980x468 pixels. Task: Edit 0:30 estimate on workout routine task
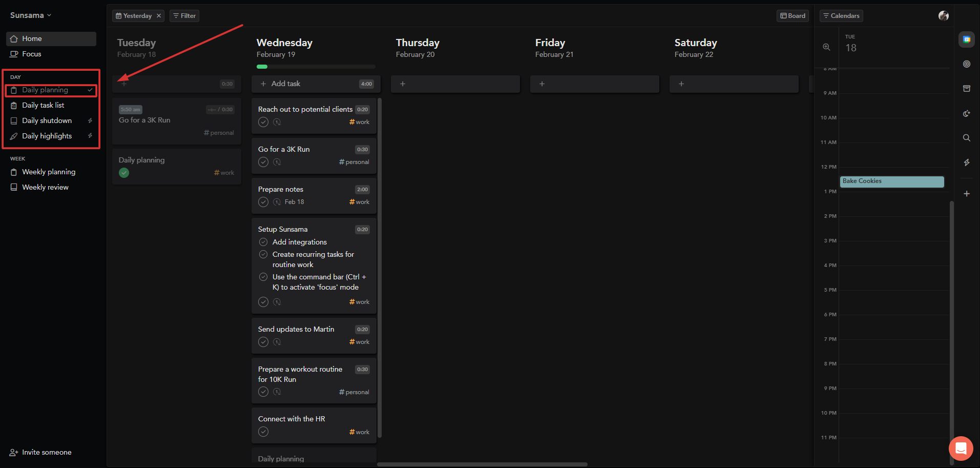pyautogui.click(x=363, y=370)
